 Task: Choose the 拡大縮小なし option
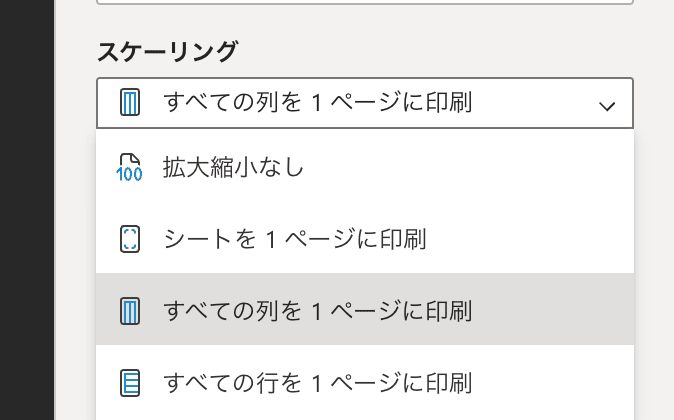tap(365, 167)
